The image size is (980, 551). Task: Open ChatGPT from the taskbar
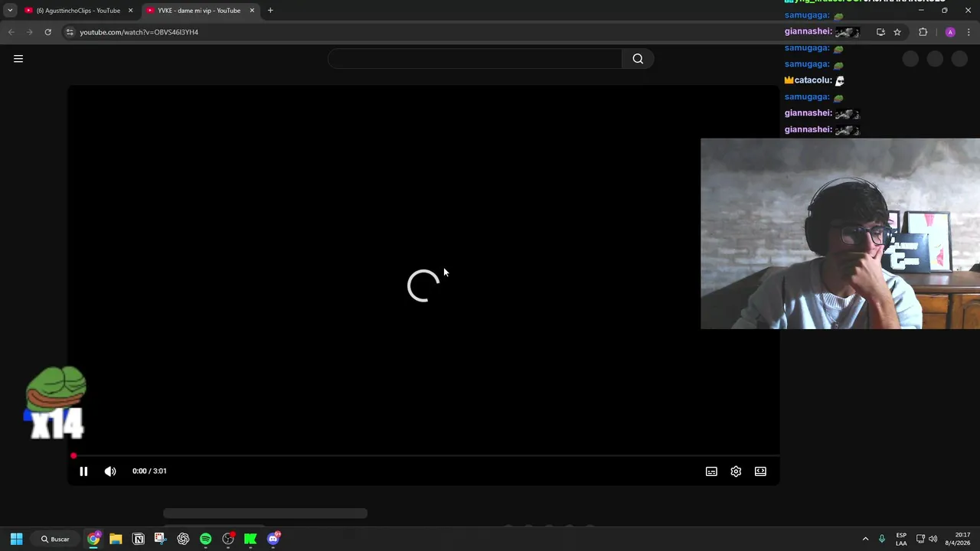[183, 539]
